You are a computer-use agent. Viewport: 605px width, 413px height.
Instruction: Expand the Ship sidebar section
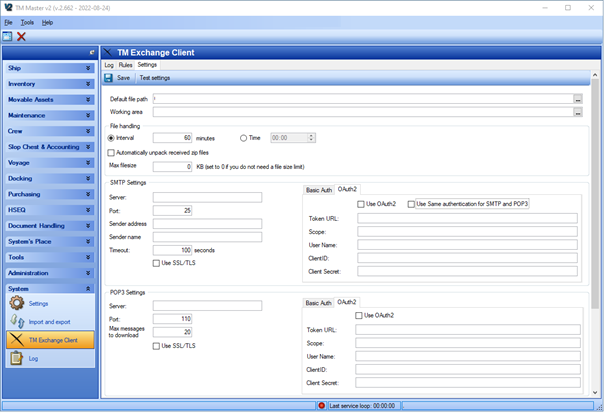pyautogui.click(x=50, y=68)
